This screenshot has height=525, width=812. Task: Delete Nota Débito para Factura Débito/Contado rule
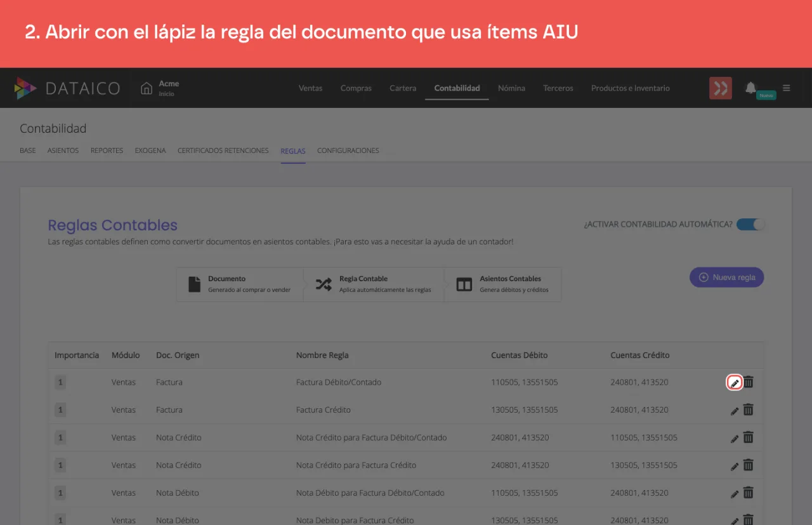[749, 493]
